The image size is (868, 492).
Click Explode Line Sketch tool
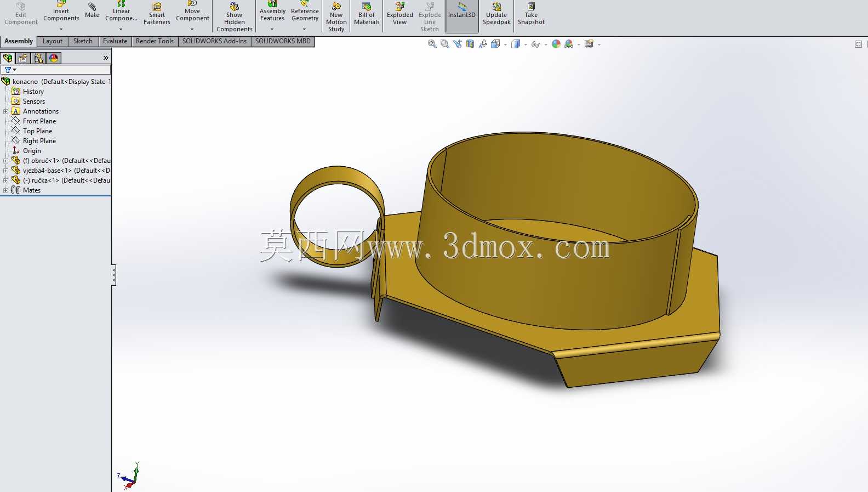pos(430,17)
